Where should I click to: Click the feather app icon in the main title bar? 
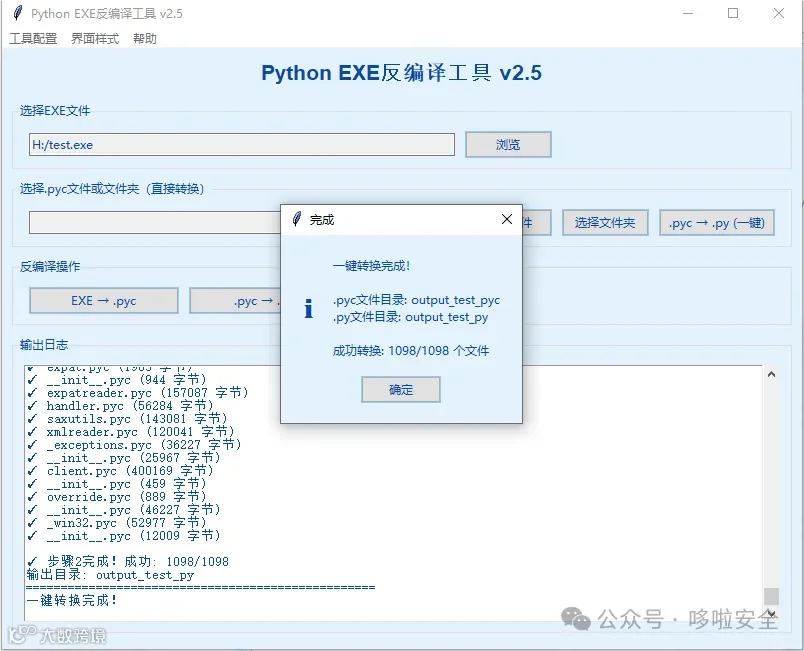pos(17,13)
